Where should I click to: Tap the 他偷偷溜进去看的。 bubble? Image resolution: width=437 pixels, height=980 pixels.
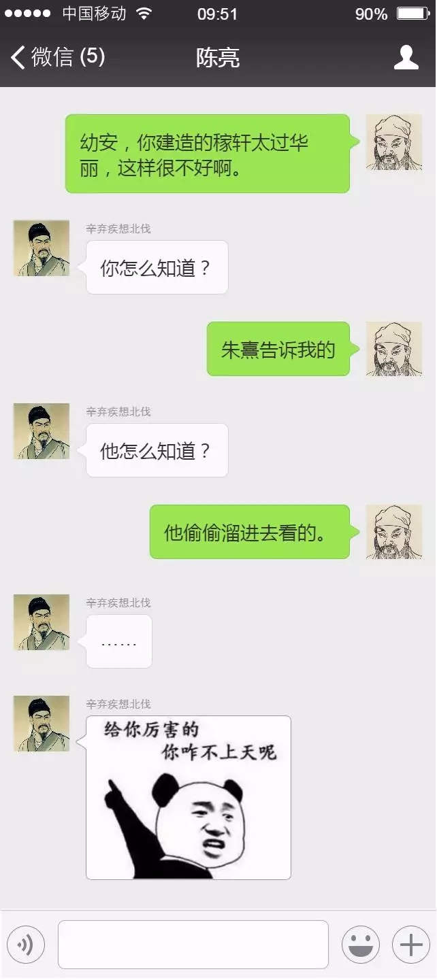coord(250,532)
